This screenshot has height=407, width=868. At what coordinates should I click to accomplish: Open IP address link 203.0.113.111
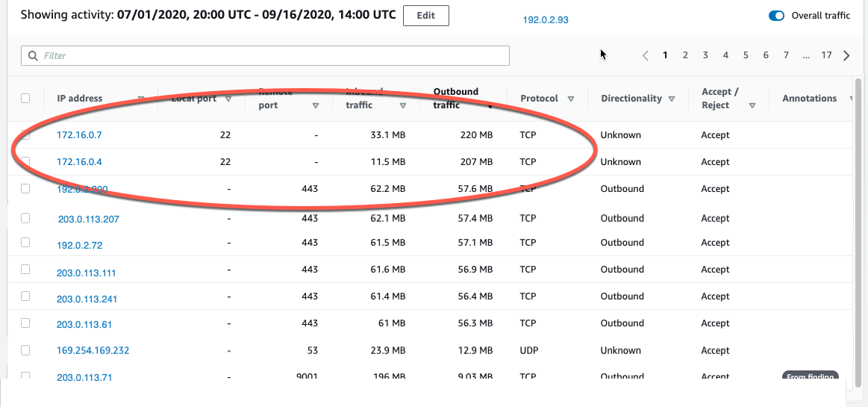(86, 273)
